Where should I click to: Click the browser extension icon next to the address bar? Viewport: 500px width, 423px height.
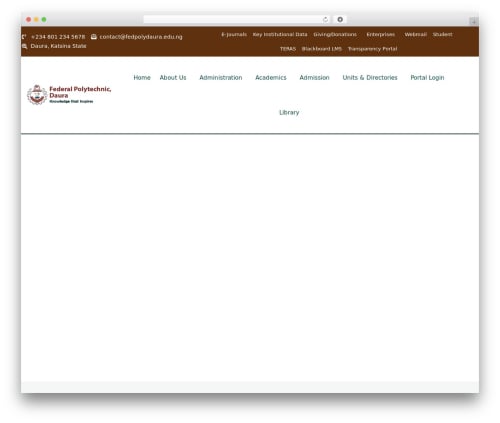coord(340,20)
